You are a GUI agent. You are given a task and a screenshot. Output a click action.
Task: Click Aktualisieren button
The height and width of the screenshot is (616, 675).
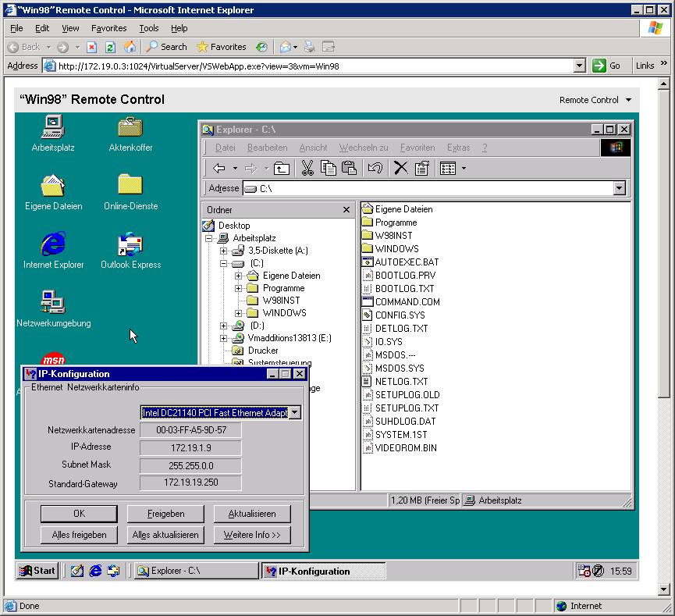[252, 514]
